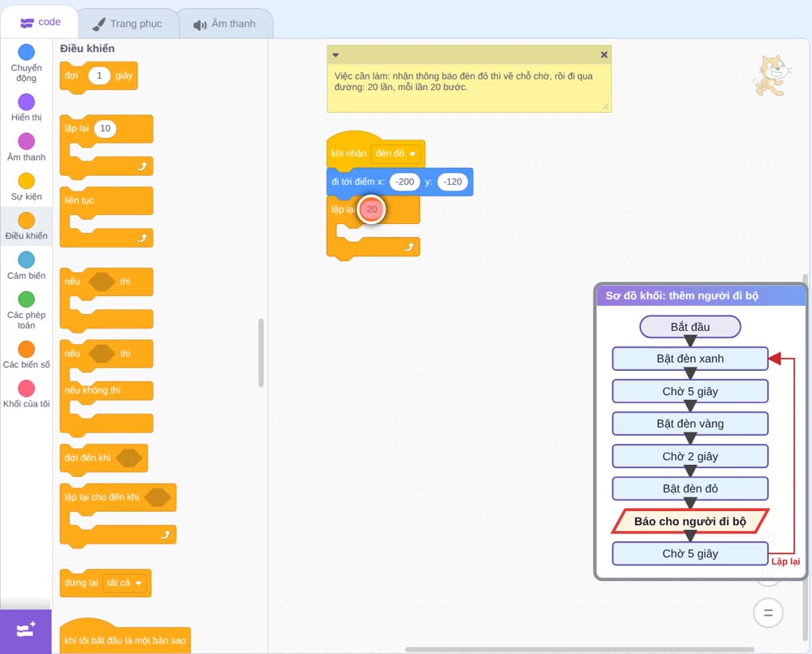The width and height of the screenshot is (812, 654).
Task: Click the Chờ 2 giây flowchart step
Action: tap(689, 456)
